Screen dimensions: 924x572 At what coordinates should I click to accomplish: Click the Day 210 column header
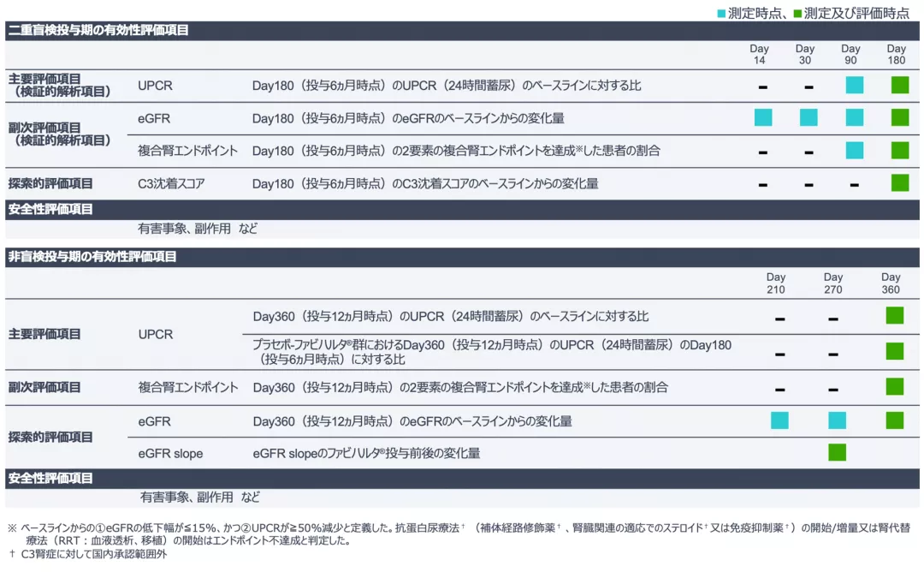click(776, 282)
